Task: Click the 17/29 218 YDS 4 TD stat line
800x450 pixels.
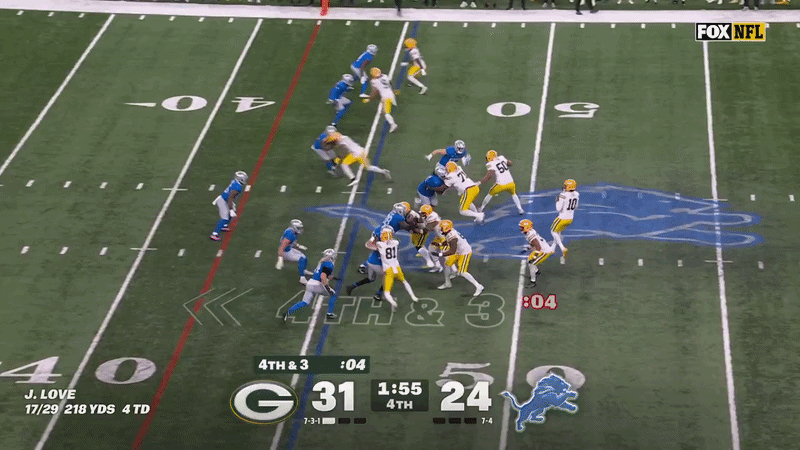Action: point(87,409)
